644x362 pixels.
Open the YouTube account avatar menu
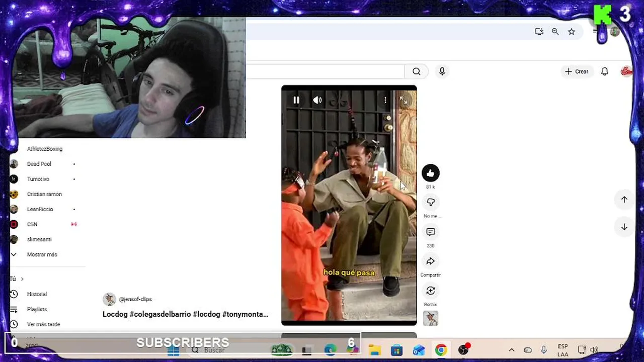coord(626,71)
